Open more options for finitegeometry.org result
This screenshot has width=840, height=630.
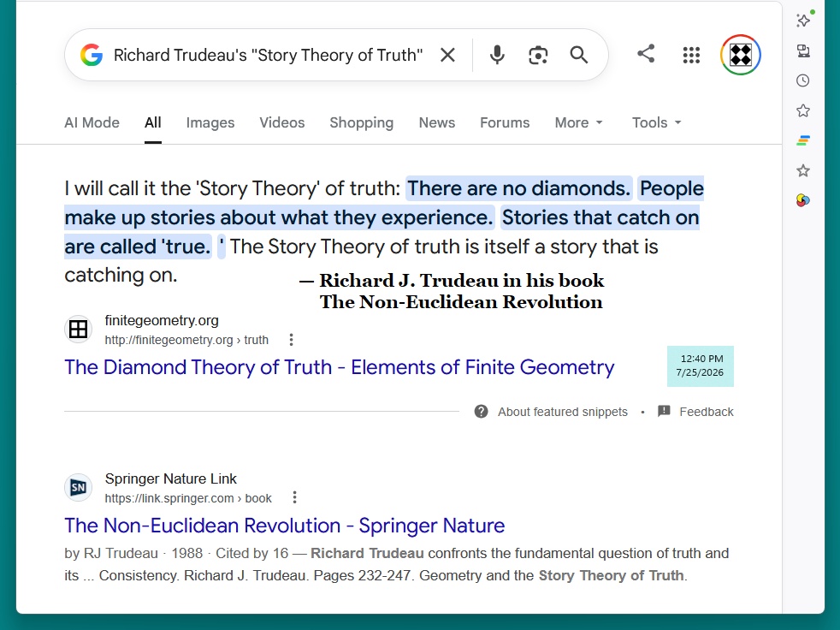(x=291, y=340)
